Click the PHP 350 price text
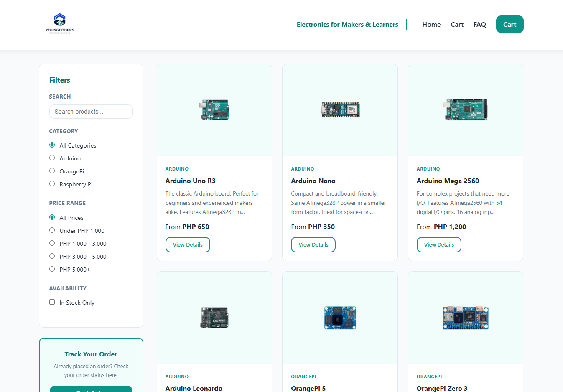Screen dimensions: 563x392 pyautogui.click(x=321, y=227)
